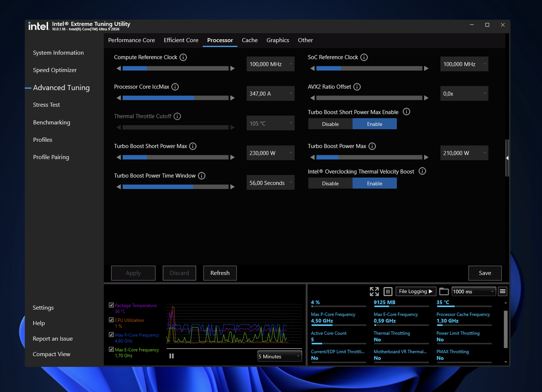Pause the graph below the chart
The image size is (542, 392).
click(x=172, y=356)
